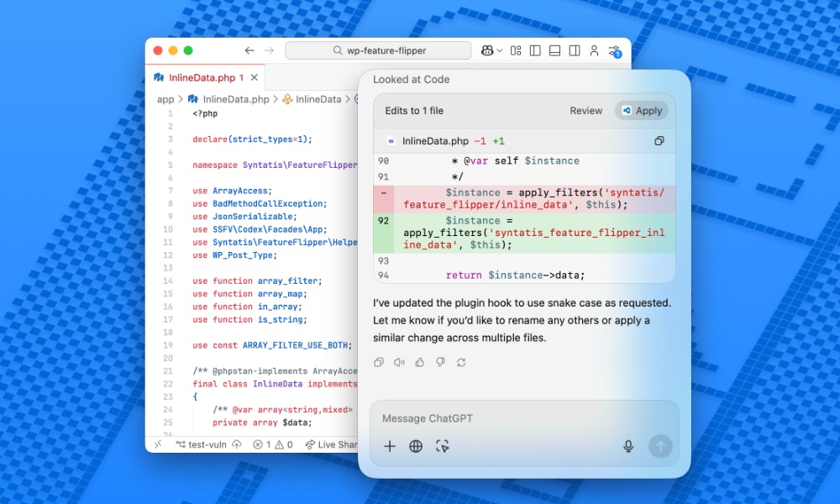Toggle the primary side bar
The height and width of the screenshot is (504, 840).
(534, 50)
